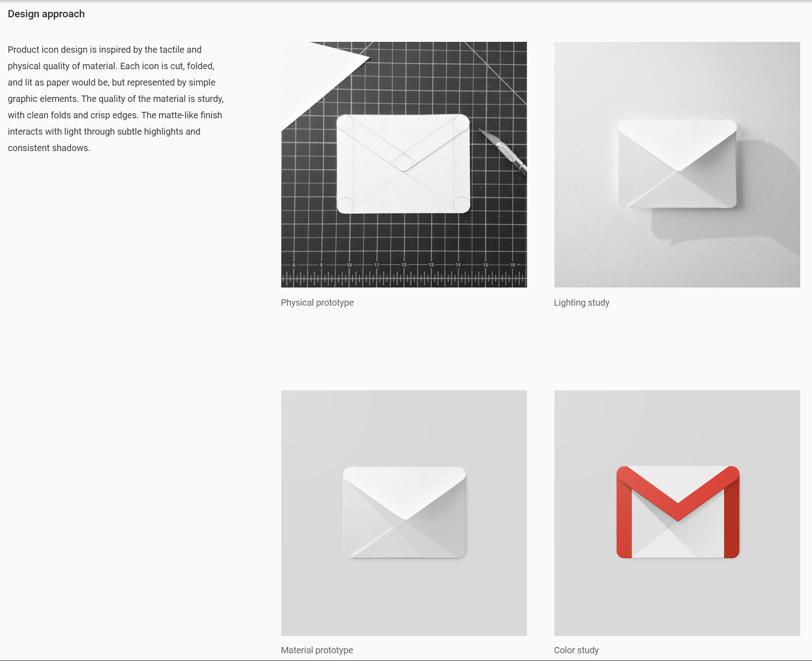This screenshot has height=661, width=812.
Task: Click the 'Lighting study' caption
Action: pos(581,303)
